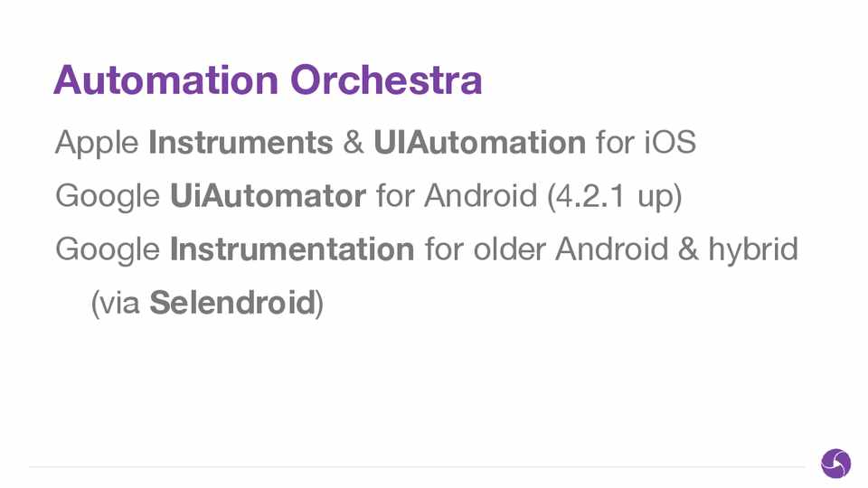This screenshot has width=868, height=488.
Task: Click the word Orchestra in title
Action: [386, 80]
